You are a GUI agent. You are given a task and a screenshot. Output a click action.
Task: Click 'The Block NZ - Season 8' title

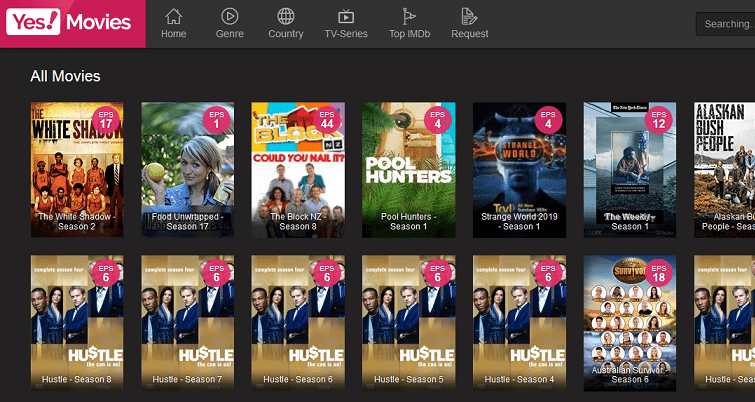[x=298, y=221]
